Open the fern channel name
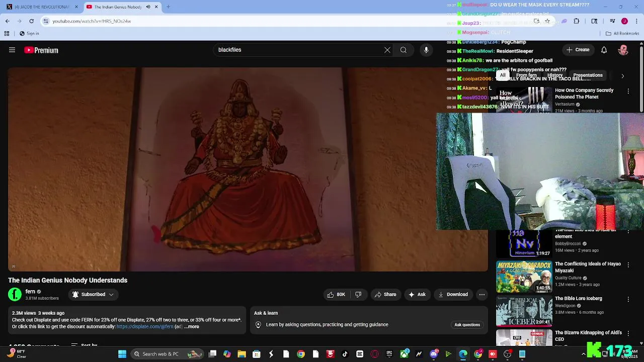This screenshot has height=362, width=644. pyautogui.click(x=30, y=292)
